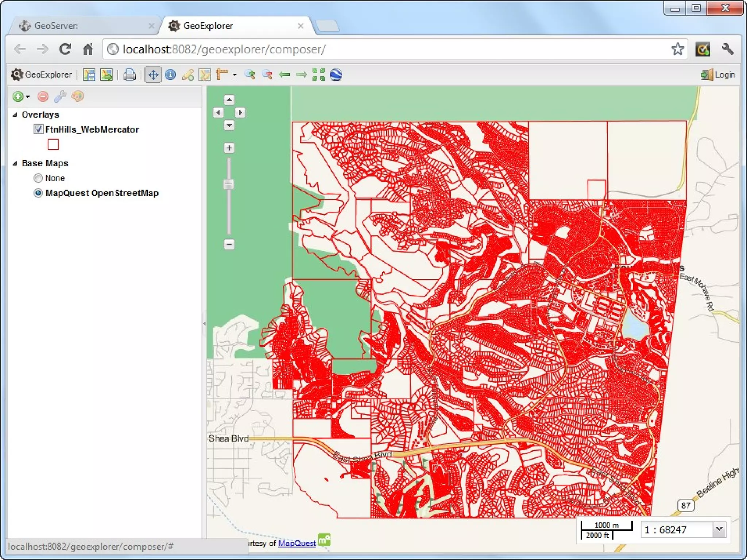Open the MapQuest attribution link
This screenshot has height=560, width=747.
tap(297, 543)
